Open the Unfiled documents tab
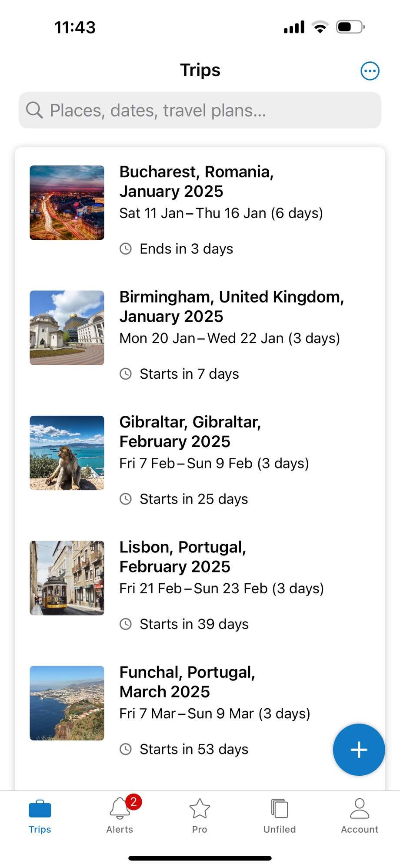The height and width of the screenshot is (868, 400). coord(280,814)
